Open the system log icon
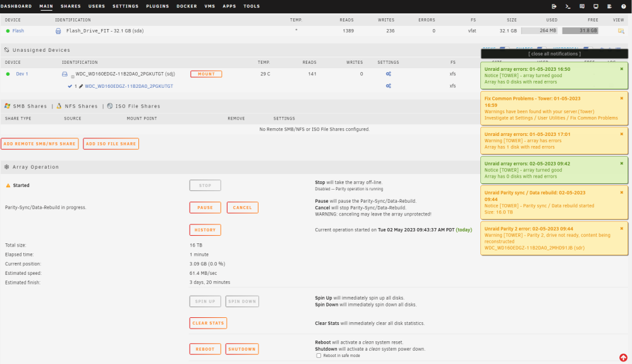The width and height of the screenshot is (632, 364). [609, 6]
